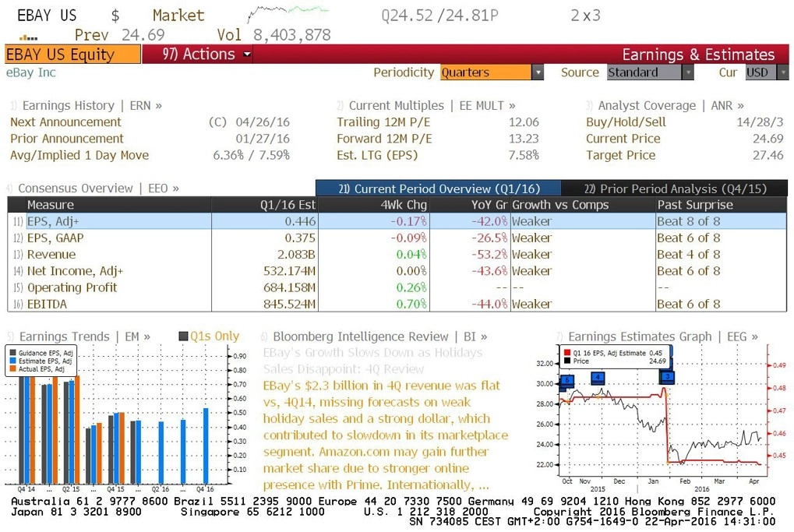This screenshot has width=794, height=532.
Task: Select Current Period Overview (Q1/16) tab
Action: coord(439,188)
